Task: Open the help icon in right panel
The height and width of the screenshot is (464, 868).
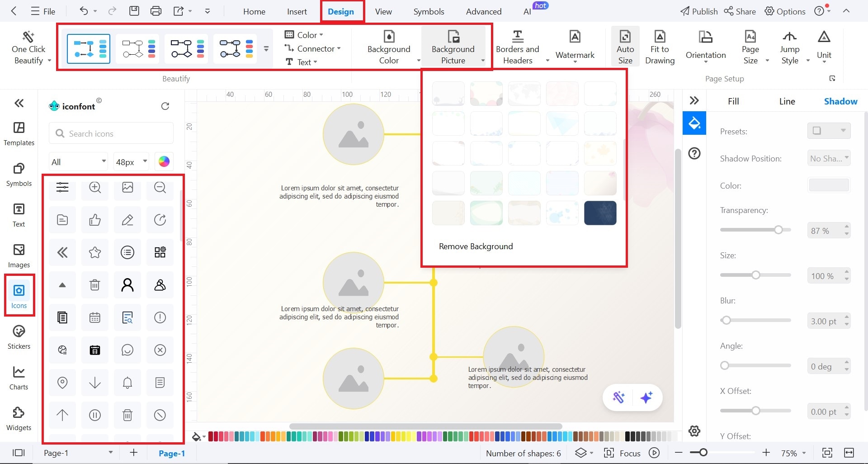Action: point(694,153)
